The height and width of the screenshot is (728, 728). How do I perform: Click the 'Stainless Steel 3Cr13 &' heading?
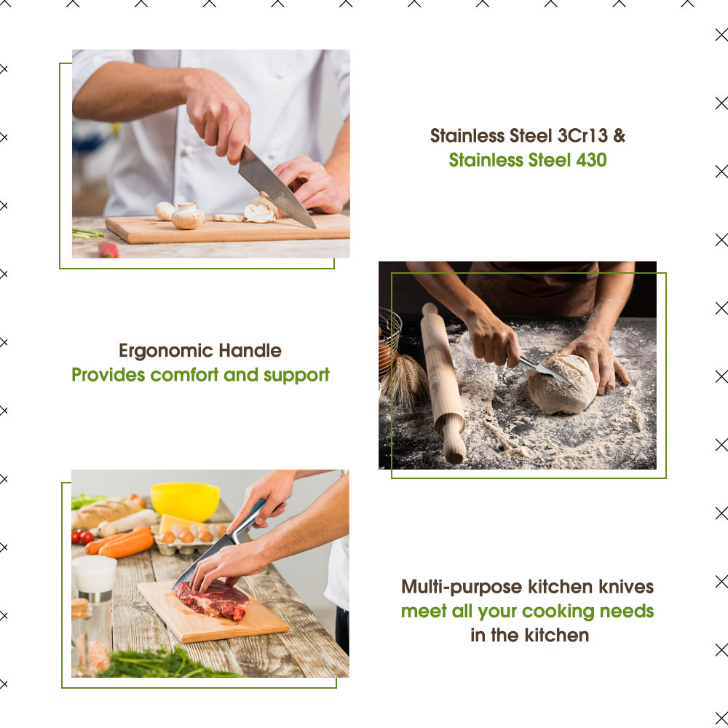[x=527, y=135]
